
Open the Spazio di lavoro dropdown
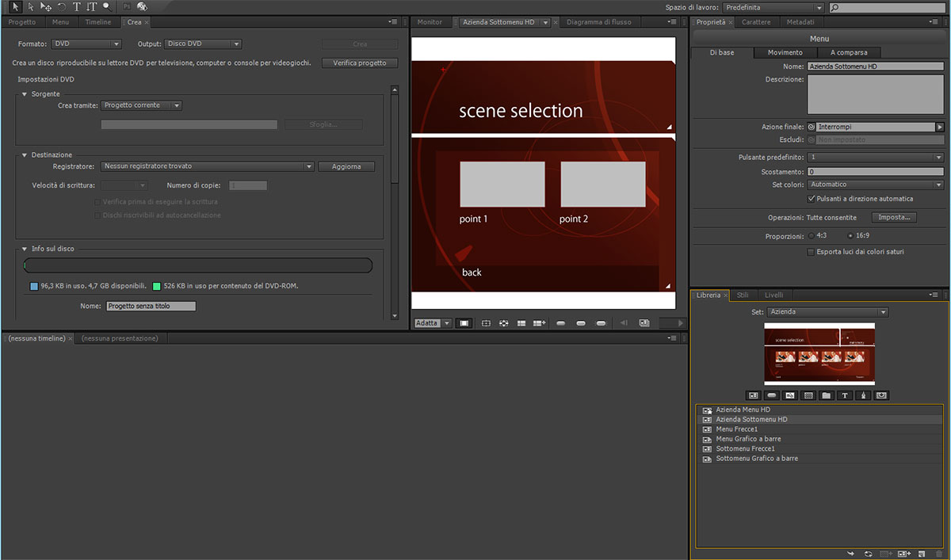pos(773,7)
